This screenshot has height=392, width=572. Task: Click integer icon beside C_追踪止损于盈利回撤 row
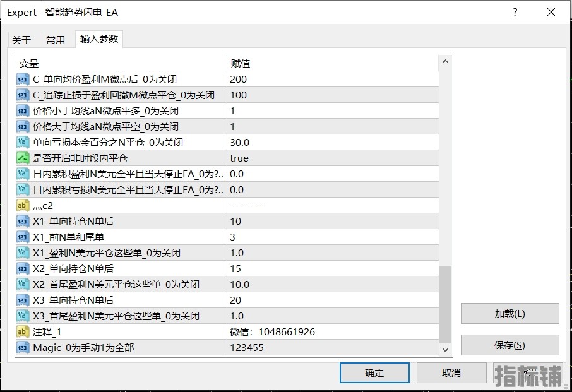[23, 95]
